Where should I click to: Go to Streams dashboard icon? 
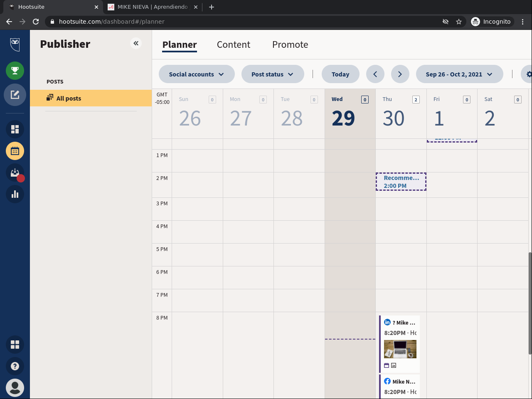[15, 129]
